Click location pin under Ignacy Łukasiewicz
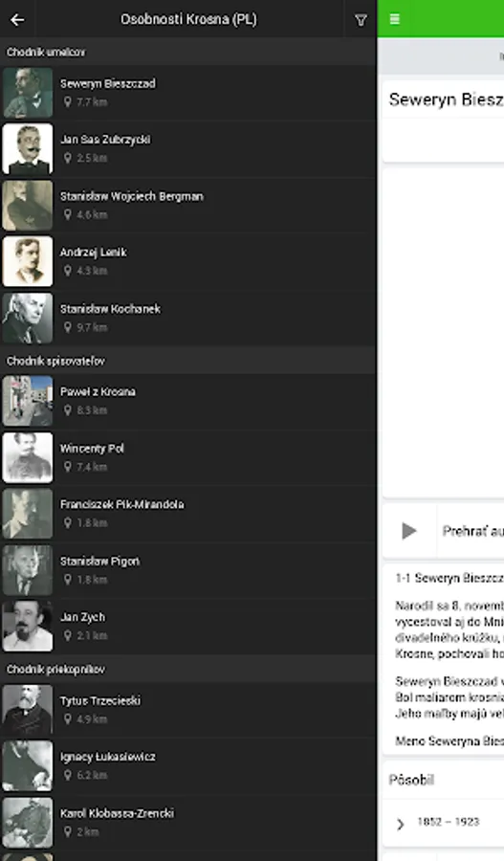The height and width of the screenshot is (861, 504). pyautogui.click(x=68, y=775)
